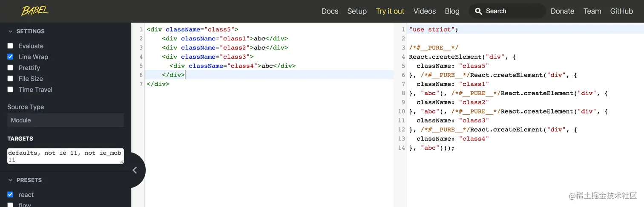Click into the Targets text field
Image resolution: width=644 pixels, height=207 pixels.
66,156
